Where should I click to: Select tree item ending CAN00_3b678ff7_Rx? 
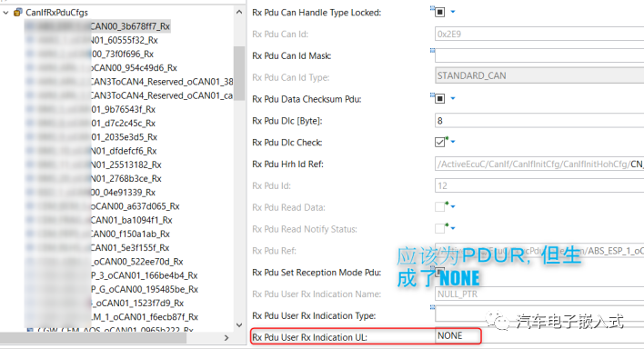point(97,26)
